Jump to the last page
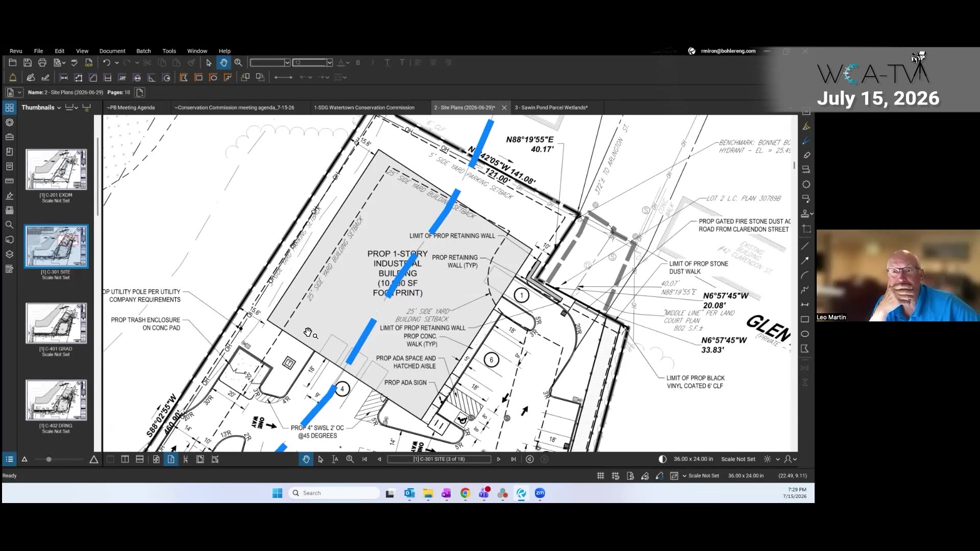This screenshot has width=980, height=551. coord(513,460)
